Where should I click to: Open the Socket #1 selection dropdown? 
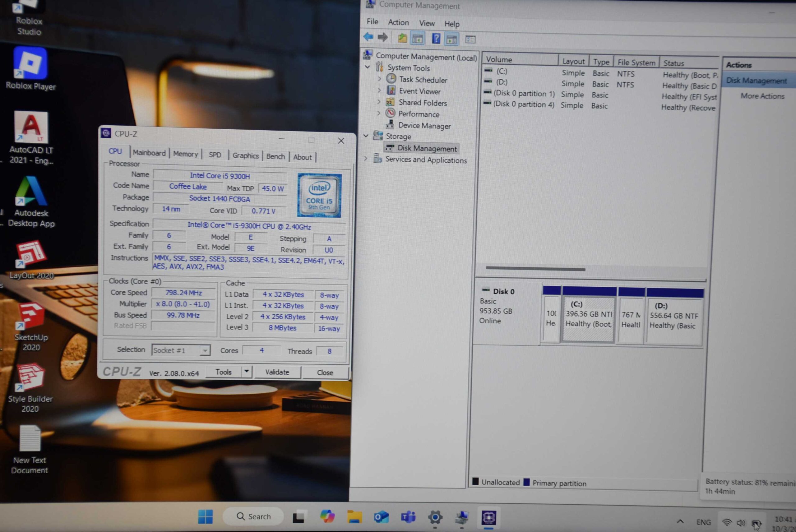pyautogui.click(x=205, y=350)
